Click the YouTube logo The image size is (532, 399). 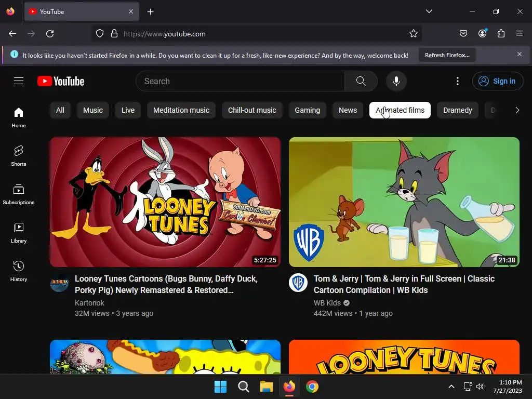[x=61, y=81]
